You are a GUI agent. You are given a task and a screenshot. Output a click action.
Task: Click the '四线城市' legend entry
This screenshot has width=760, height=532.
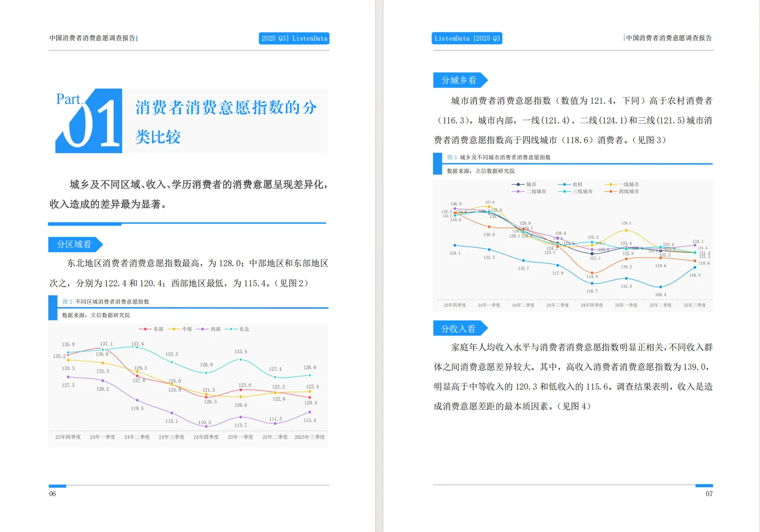[622, 191]
